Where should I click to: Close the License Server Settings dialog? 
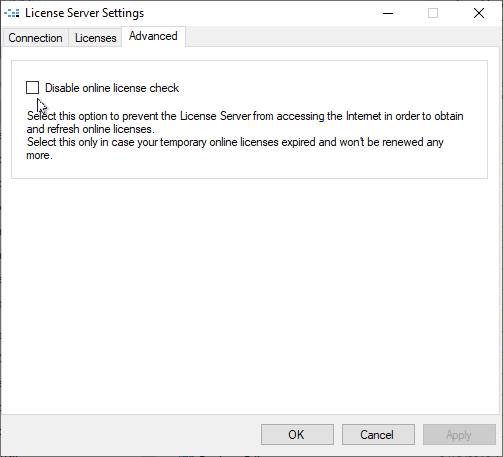point(479,13)
